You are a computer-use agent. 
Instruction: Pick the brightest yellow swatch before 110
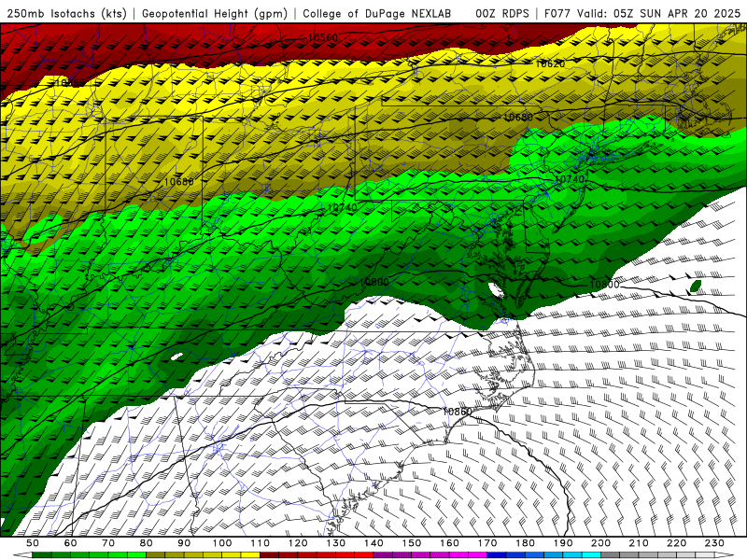[x=250, y=555]
